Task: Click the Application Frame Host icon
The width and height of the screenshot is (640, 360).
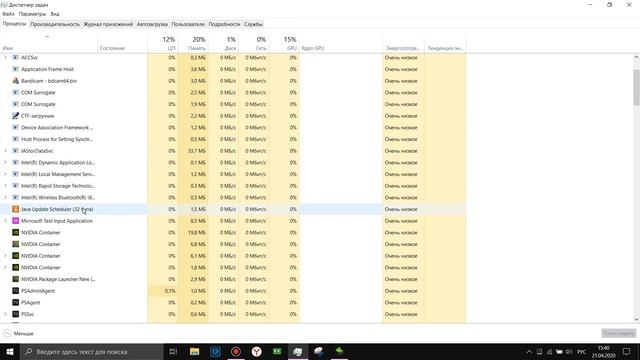Action: (16, 69)
